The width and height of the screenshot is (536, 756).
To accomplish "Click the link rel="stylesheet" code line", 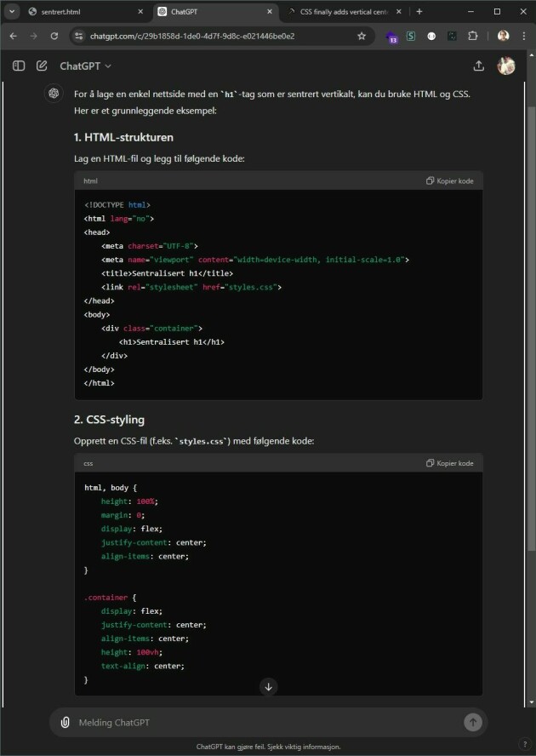I will [191, 287].
